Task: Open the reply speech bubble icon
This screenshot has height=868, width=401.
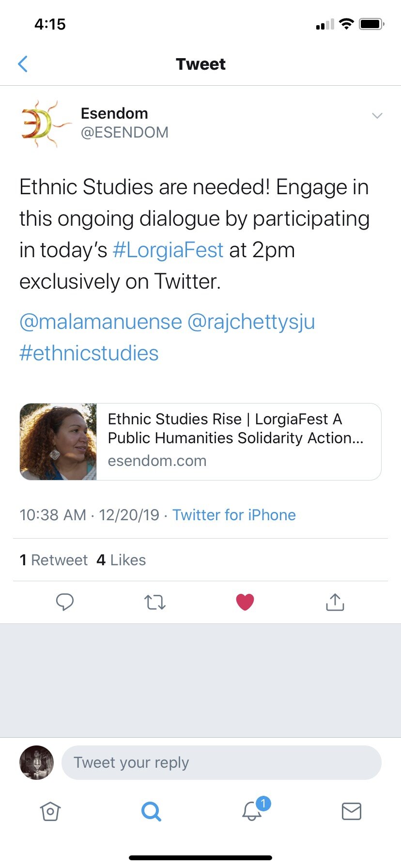Action: pos(65,602)
